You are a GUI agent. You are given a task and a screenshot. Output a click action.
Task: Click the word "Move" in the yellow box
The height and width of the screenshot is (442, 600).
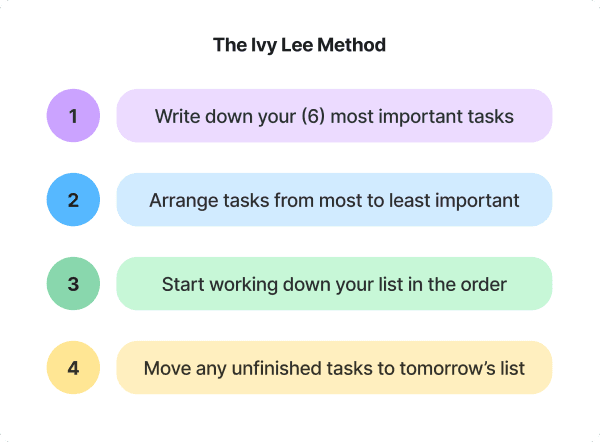pos(165,368)
